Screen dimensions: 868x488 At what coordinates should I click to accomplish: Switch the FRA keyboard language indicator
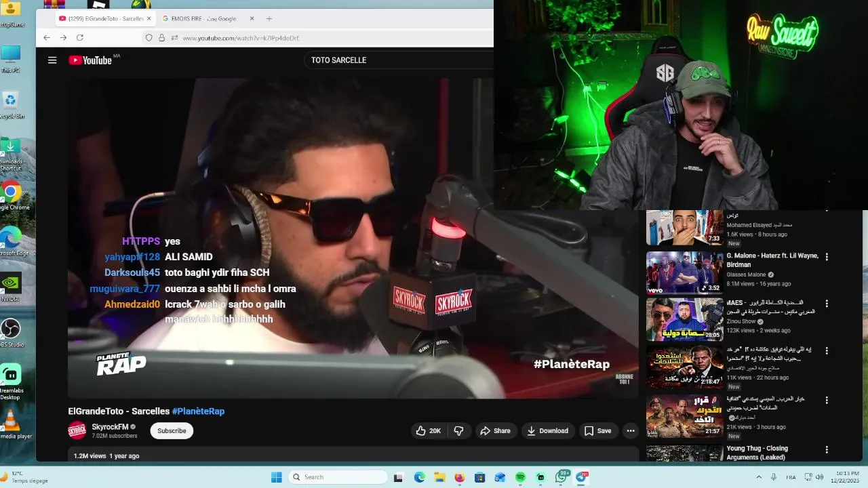click(x=791, y=477)
